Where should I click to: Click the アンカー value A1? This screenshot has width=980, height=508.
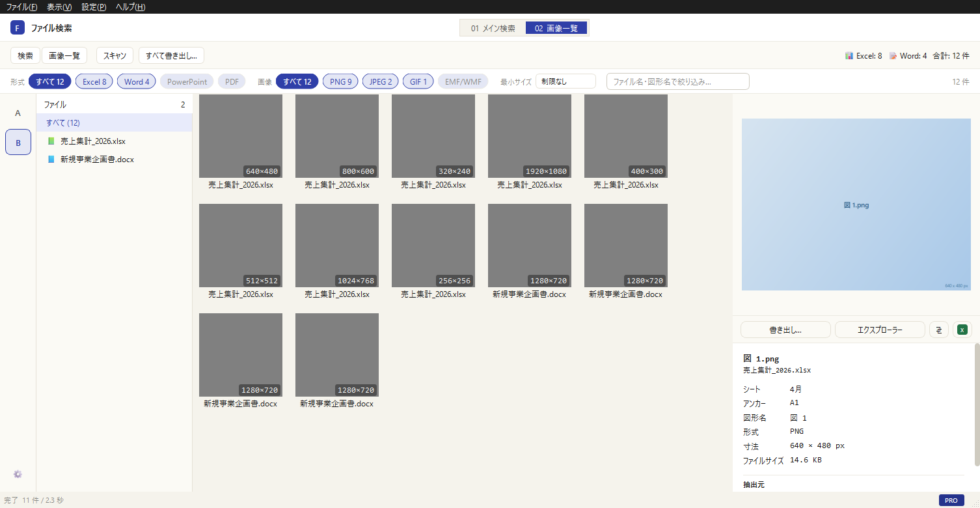pos(794,402)
